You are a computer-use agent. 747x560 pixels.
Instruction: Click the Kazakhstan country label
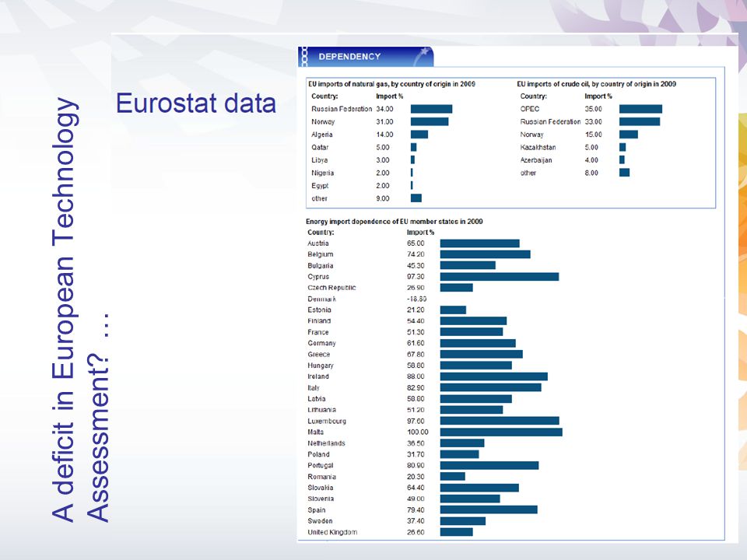click(x=538, y=148)
